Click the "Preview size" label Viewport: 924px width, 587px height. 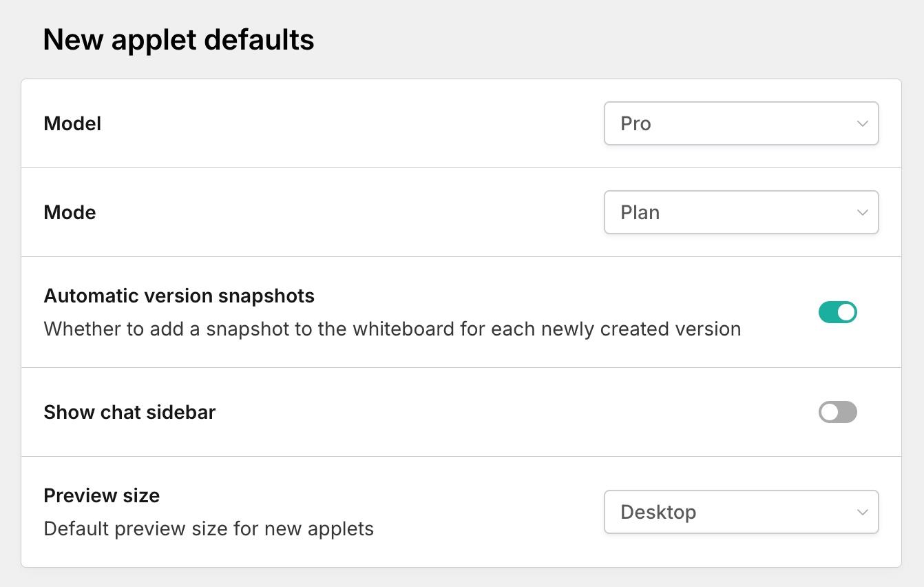tap(101, 496)
